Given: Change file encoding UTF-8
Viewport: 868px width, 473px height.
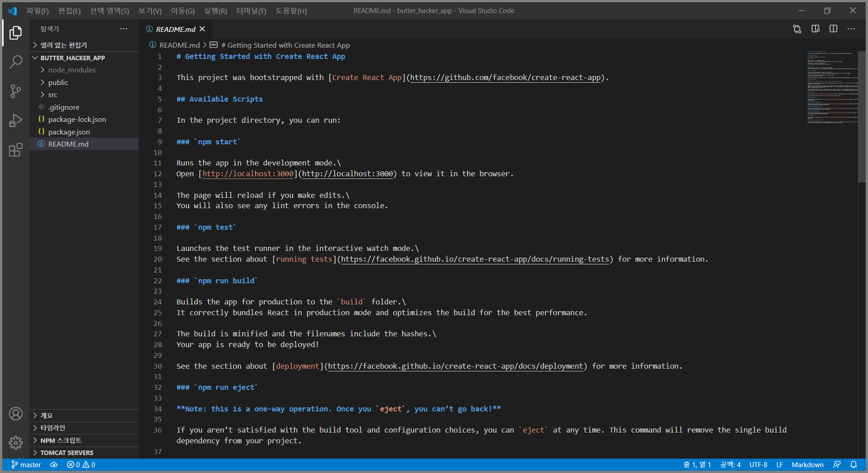Looking at the screenshot, I should pyautogui.click(x=758, y=465).
